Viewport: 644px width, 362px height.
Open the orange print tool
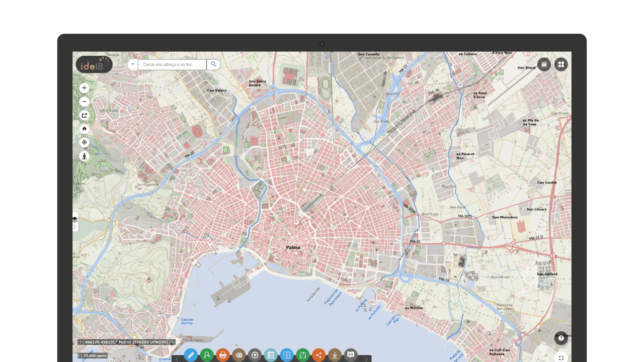[223, 355]
